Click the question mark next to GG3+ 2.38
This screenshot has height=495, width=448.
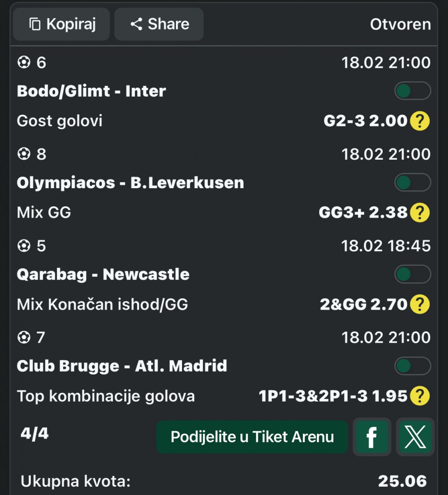point(420,213)
